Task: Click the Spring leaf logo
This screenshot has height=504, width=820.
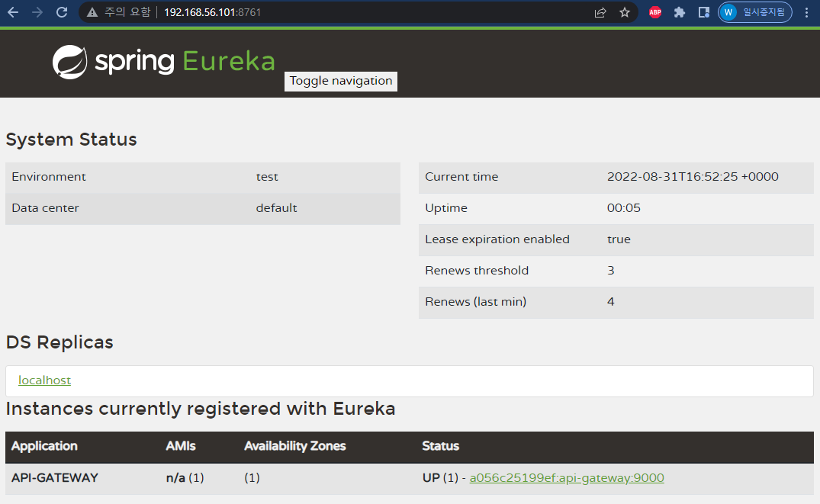Action: (x=69, y=62)
